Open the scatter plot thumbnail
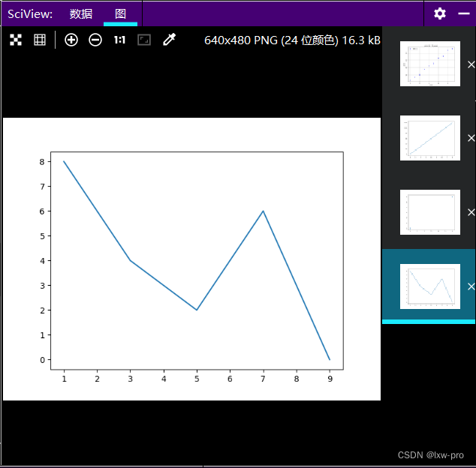Screen dimensions: 476x468 [x=430, y=64]
